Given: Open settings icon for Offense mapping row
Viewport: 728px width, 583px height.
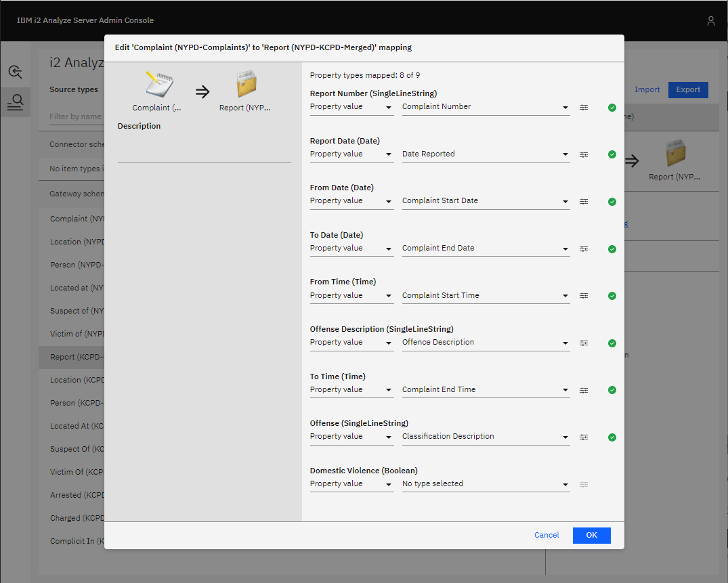Looking at the screenshot, I should coord(584,437).
